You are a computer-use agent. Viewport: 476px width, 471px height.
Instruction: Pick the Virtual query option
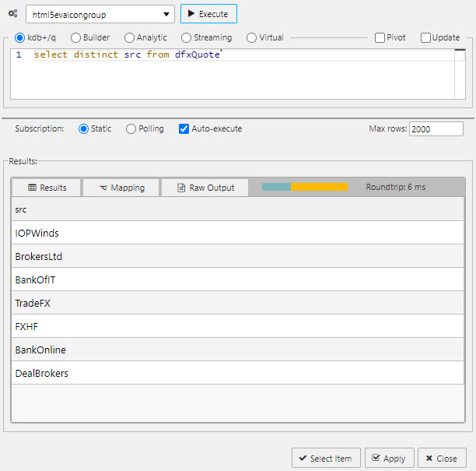click(x=251, y=37)
